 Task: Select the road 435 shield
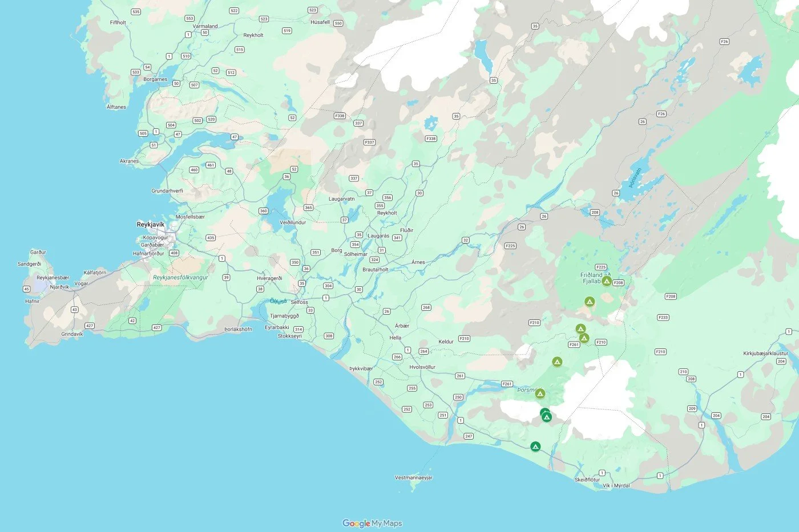point(211,238)
